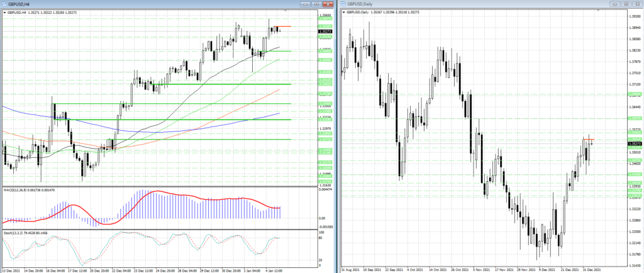The width and height of the screenshot is (644, 273).
Task: Click the GBPUSD,H4 title bar text
Action: [x=17, y=4]
